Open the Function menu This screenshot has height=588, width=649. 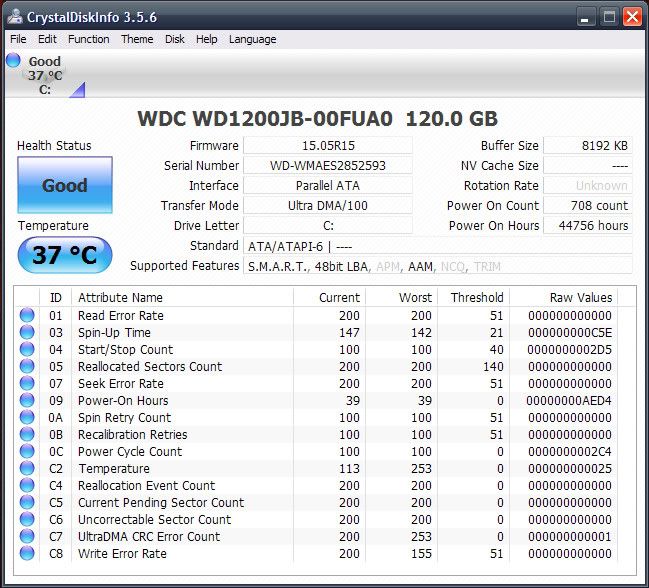point(89,39)
